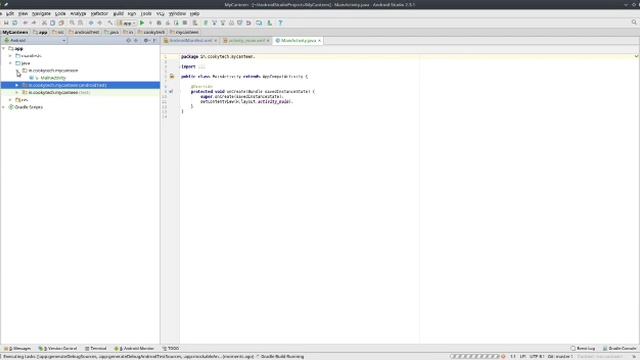Click the Redo toolbar arrow

[34, 23]
